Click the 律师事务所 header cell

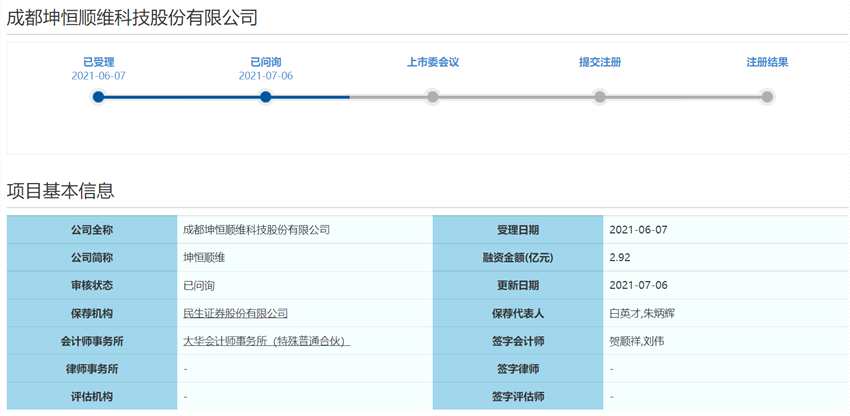tap(92, 369)
